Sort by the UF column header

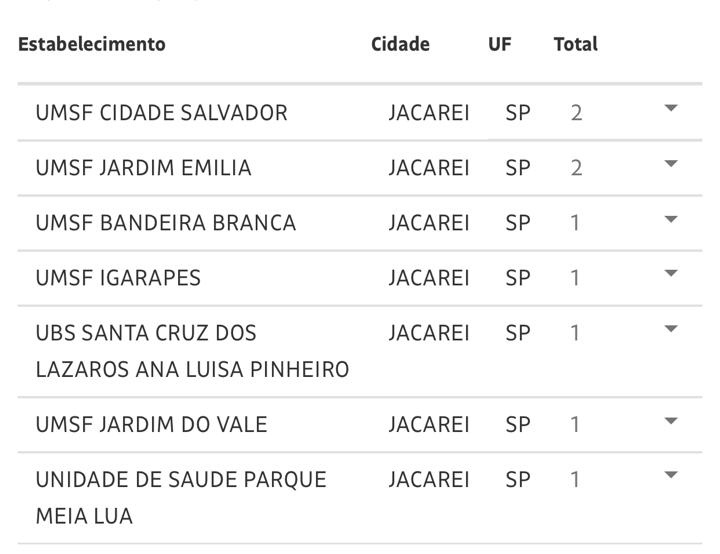tap(500, 44)
